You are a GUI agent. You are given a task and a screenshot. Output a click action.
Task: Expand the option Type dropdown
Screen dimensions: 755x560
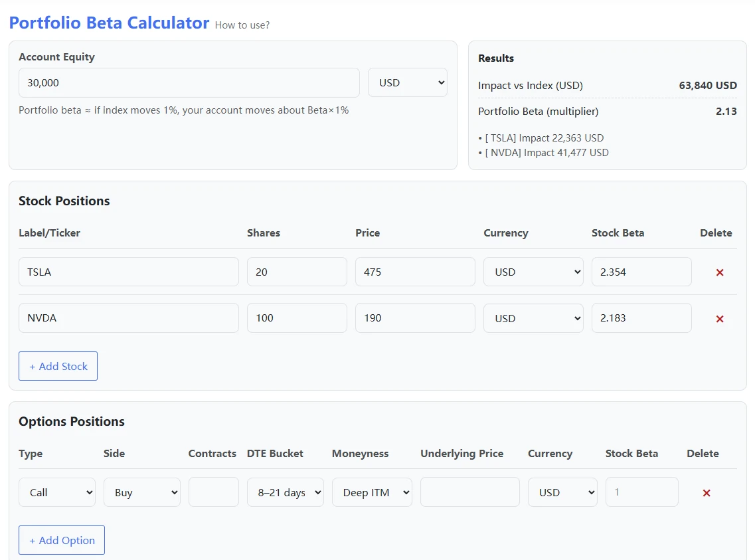57,492
